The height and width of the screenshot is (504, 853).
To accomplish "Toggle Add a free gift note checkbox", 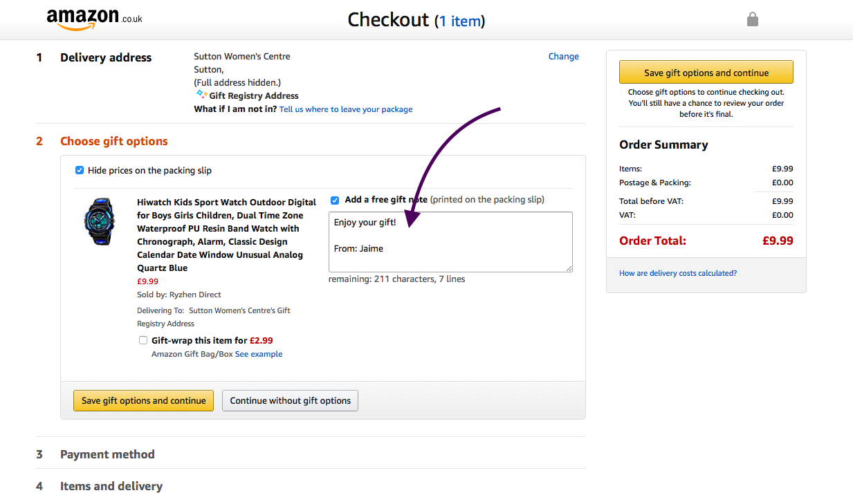I will pos(335,200).
